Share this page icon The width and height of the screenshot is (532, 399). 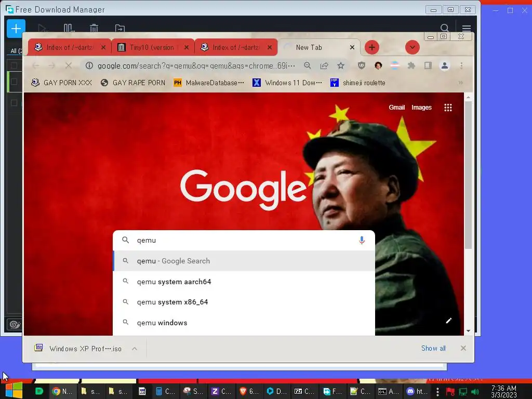click(x=324, y=65)
